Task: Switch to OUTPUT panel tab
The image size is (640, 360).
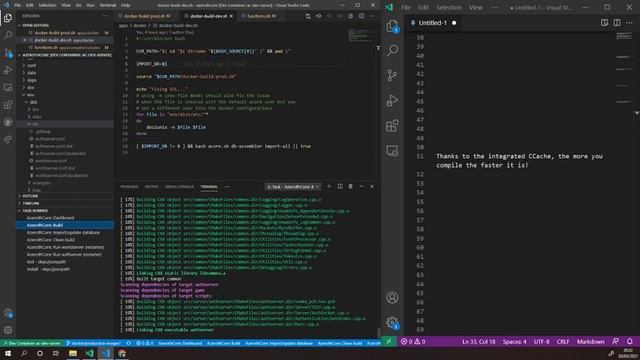Action: (151, 187)
